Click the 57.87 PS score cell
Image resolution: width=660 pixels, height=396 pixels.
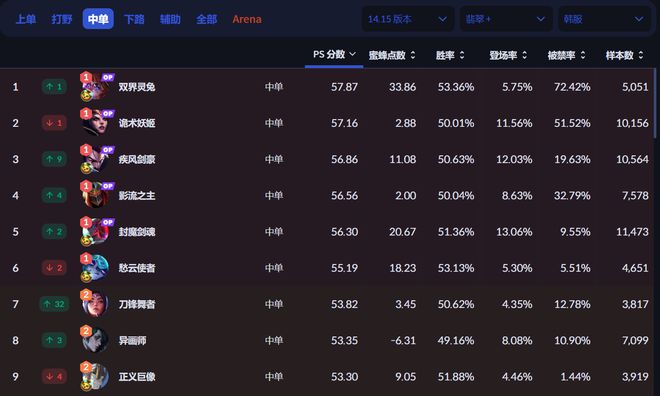pyautogui.click(x=344, y=87)
